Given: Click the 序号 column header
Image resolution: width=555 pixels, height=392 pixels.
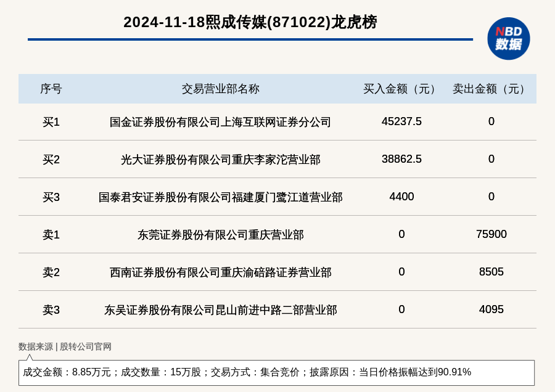Looking at the screenshot, I should [x=51, y=89].
